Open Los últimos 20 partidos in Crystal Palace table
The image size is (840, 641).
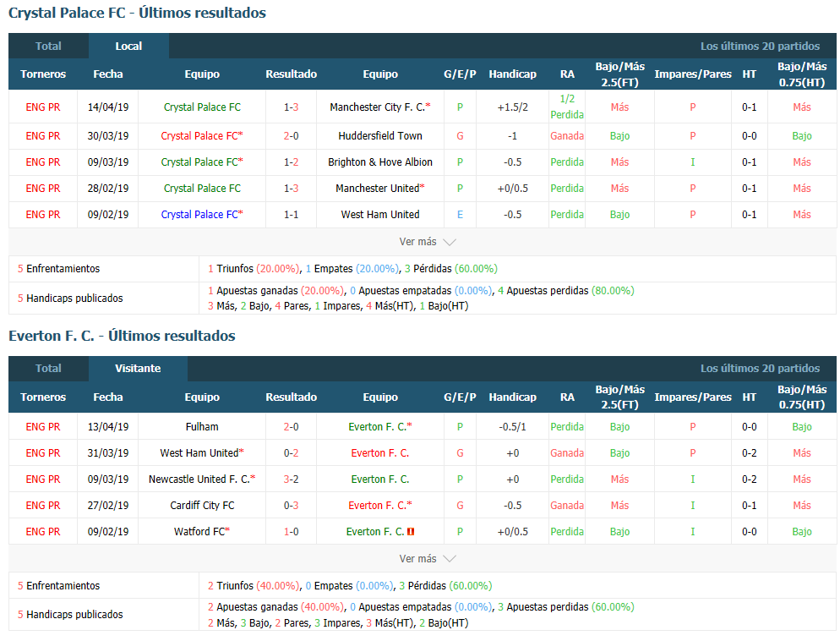760,47
